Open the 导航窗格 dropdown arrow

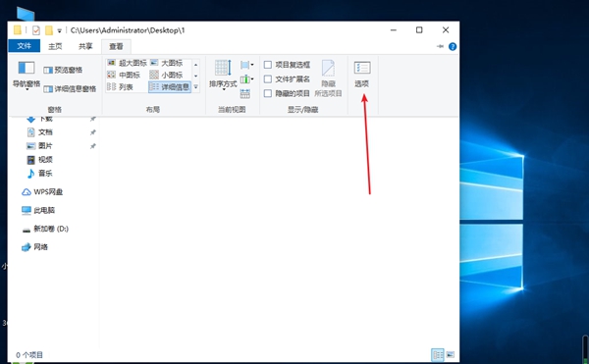(x=27, y=89)
